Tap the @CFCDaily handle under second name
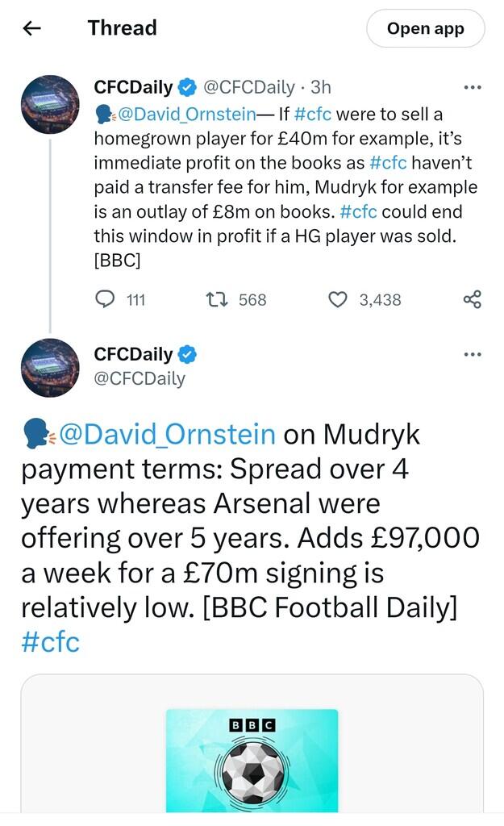The image size is (504, 826). (140, 378)
